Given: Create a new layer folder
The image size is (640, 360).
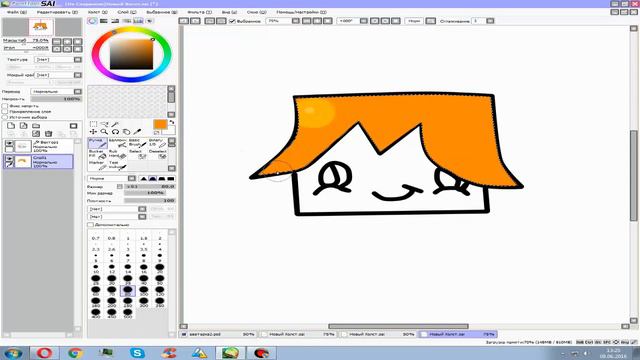Looking at the screenshot, I should pyautogui.click(x=36, y=126).
